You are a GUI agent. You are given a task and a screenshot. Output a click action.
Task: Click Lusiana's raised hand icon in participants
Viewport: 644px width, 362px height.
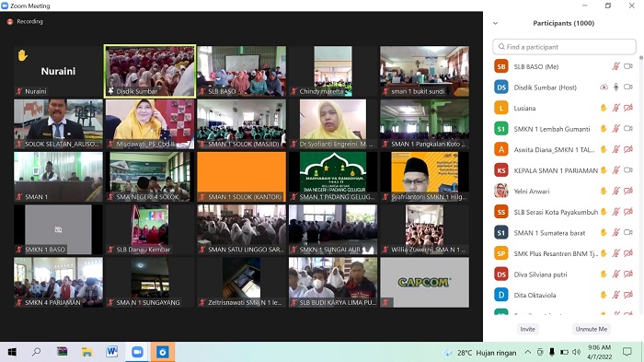[x=604, y=108]
